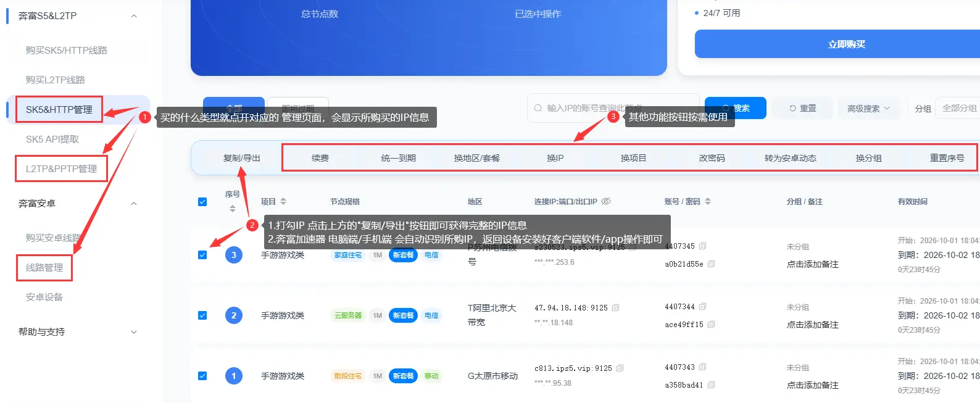Click 统一到期 action
Viewport: 980px width, 403px height.
(399, 158)
